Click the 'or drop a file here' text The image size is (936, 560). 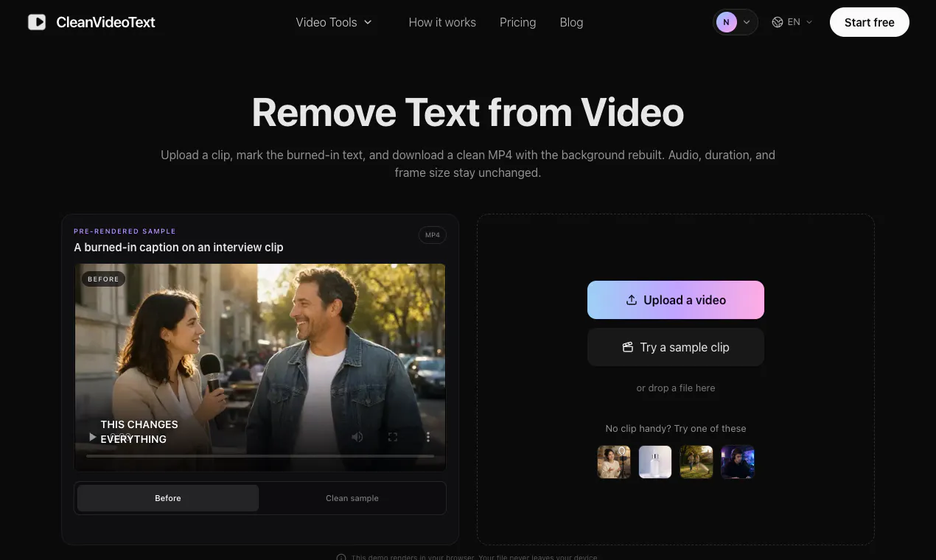click(676, 388)
